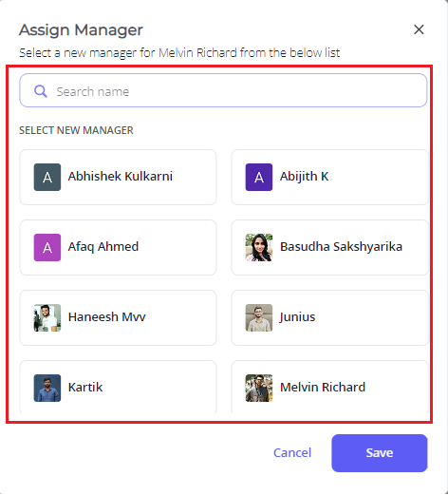Pick the Afaq Ahmed name label
The image size is (448, 495).
tap(103, 246)
